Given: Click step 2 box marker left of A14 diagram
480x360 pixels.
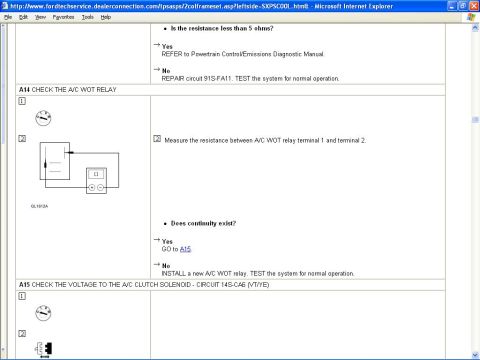Looking at the screenshot, I should (22, 139).
